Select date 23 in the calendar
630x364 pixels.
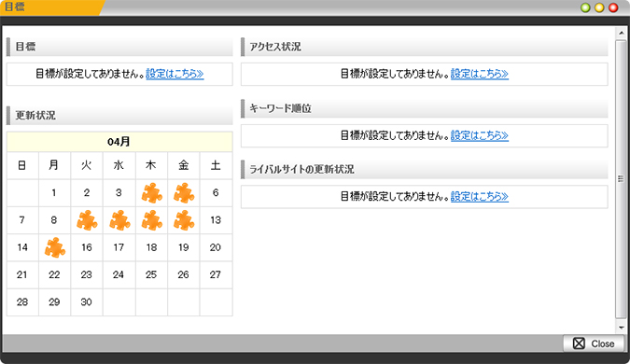tap(87, 274)
